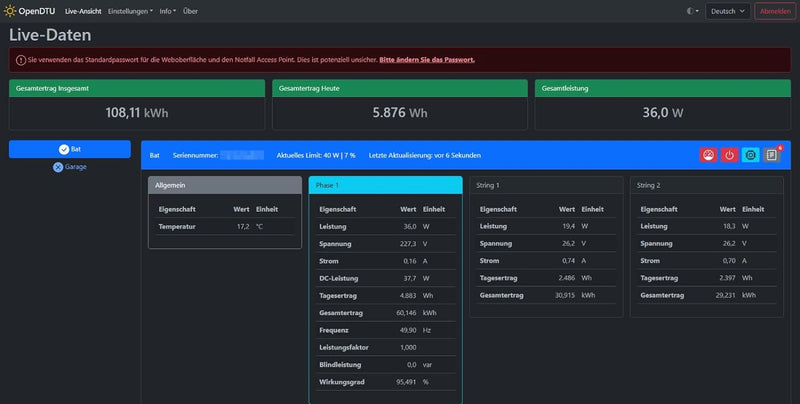
Task: Open the event log journal icon
Action: pos(771,155)
